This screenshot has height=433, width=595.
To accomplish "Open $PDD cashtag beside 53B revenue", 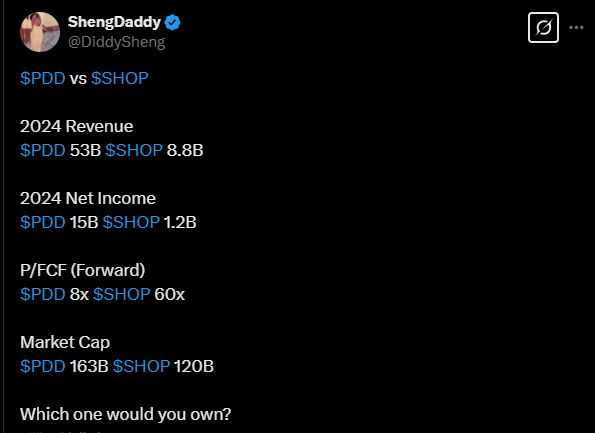I will 42,150.
